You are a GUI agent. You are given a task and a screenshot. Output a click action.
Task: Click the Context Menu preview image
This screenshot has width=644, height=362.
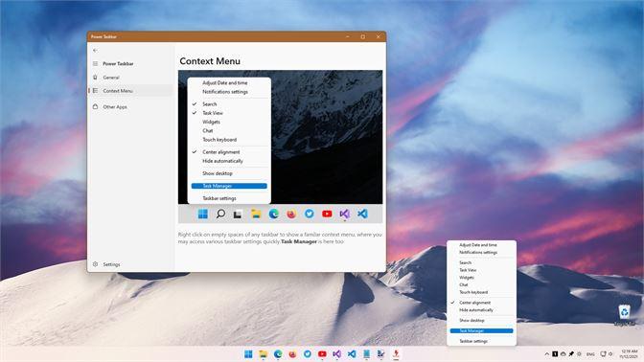[280, 147]
